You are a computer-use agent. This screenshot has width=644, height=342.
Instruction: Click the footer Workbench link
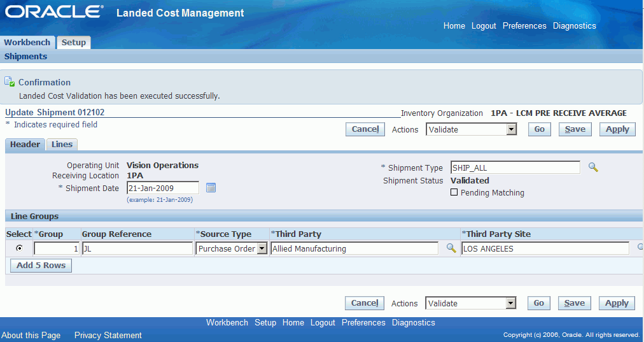click(227, 323)
